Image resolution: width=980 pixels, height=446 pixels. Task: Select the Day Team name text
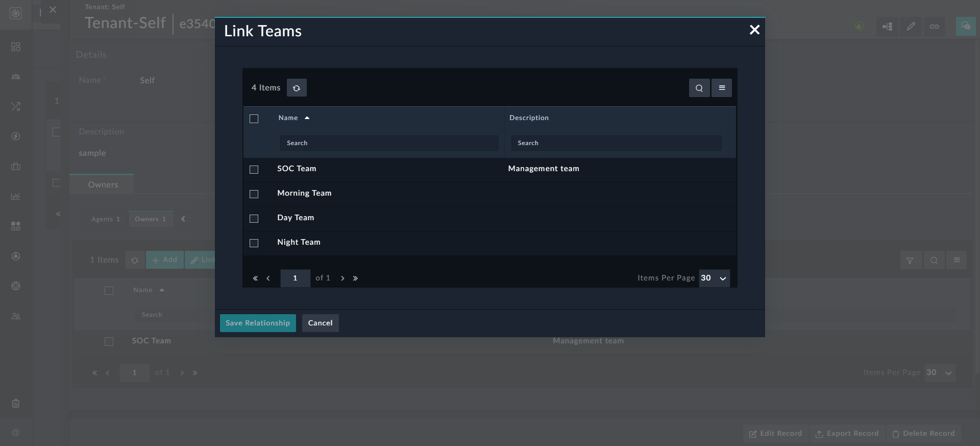pos(296,218)
